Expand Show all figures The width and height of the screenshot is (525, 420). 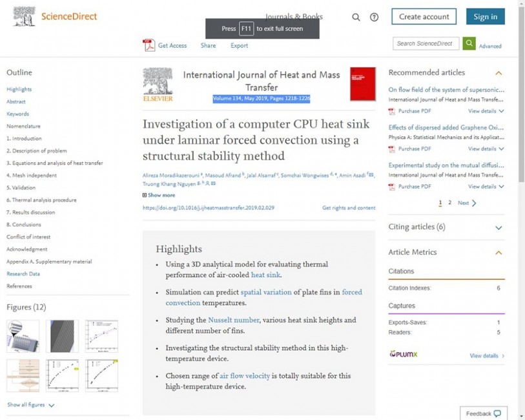pos(30,405)
